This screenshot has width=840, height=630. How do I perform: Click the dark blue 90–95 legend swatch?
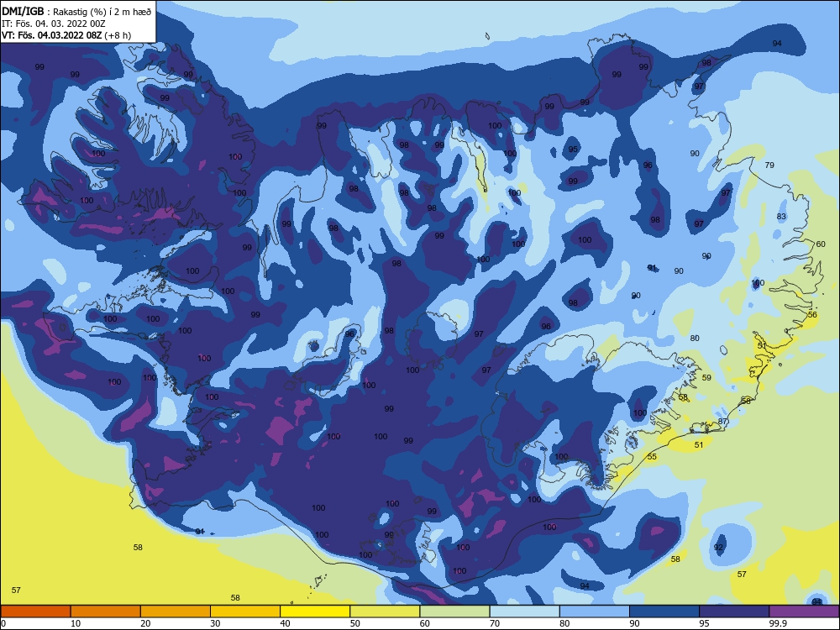point(664,612)
